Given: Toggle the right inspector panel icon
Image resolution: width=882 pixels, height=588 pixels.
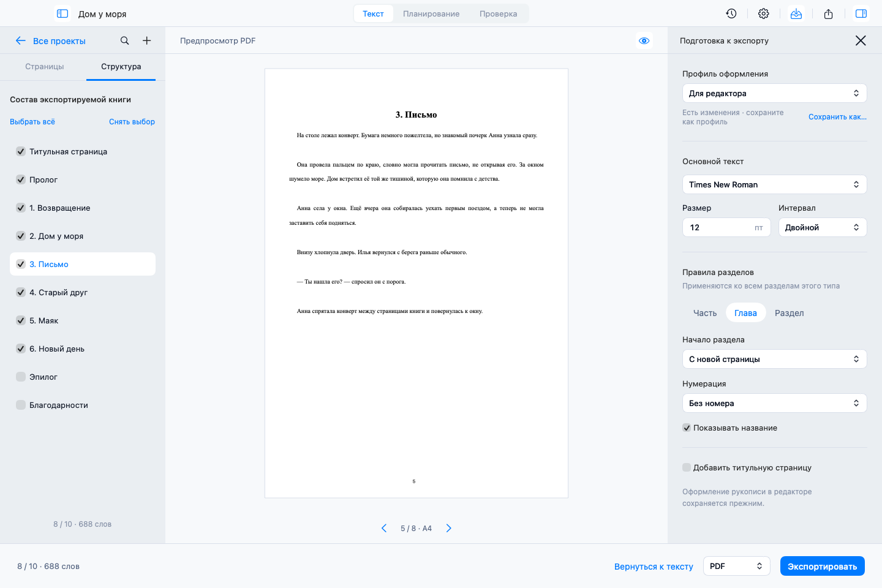Looking at the screenshot, I should [x=861, y=13].
